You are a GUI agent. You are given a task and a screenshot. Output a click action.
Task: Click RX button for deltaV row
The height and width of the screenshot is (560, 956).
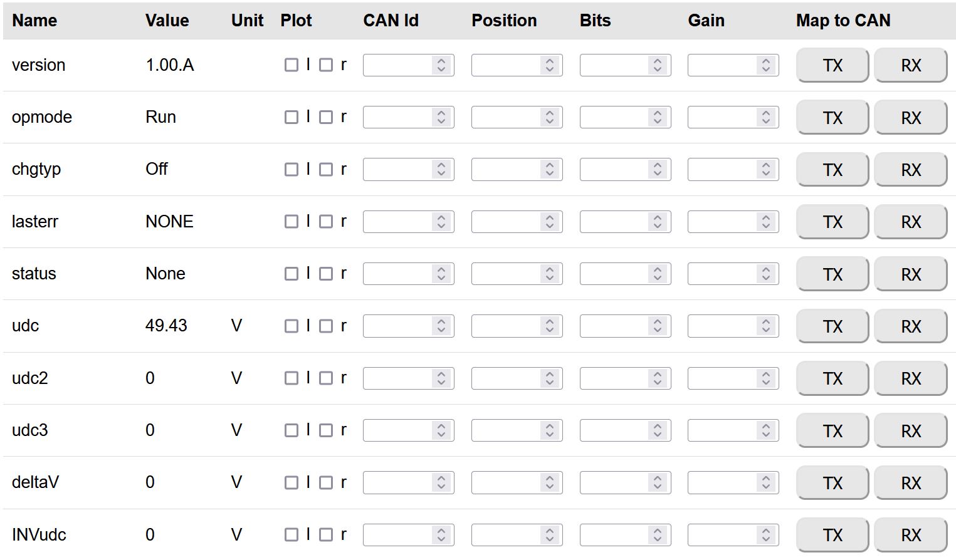click(910, 483)
